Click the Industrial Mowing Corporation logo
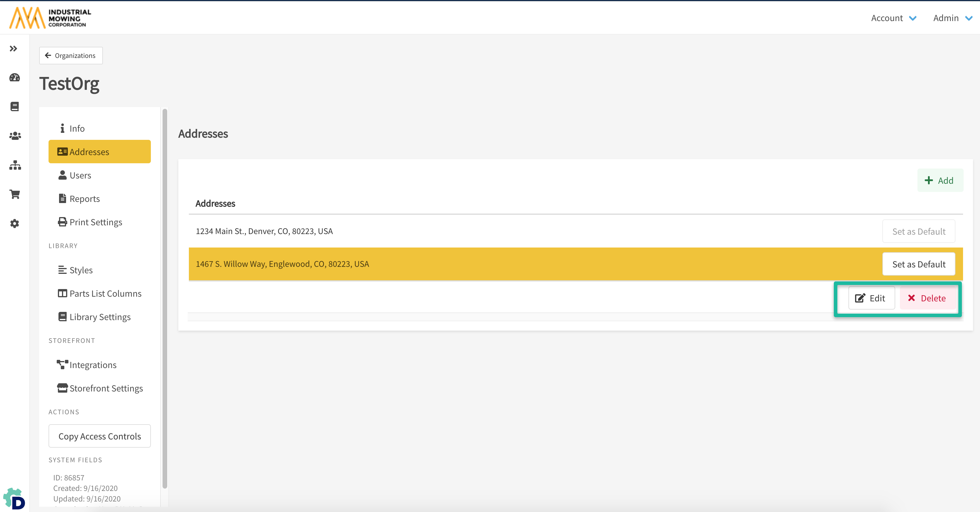980x512 pixels. pos(50,18)
